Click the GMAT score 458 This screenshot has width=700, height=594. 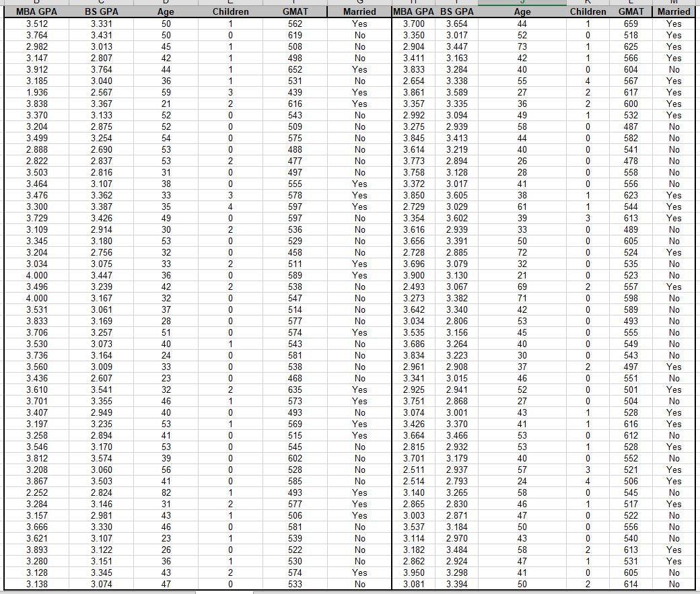(295, 252)
